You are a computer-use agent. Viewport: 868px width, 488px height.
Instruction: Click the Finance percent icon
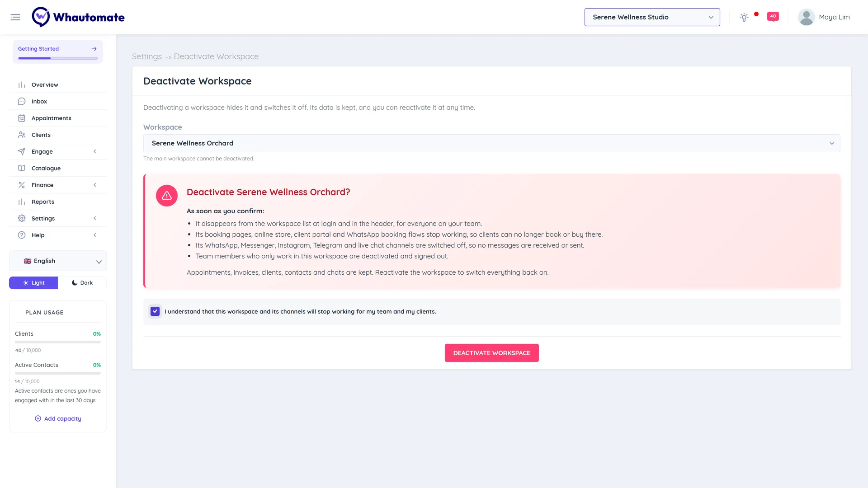point(22,185)
